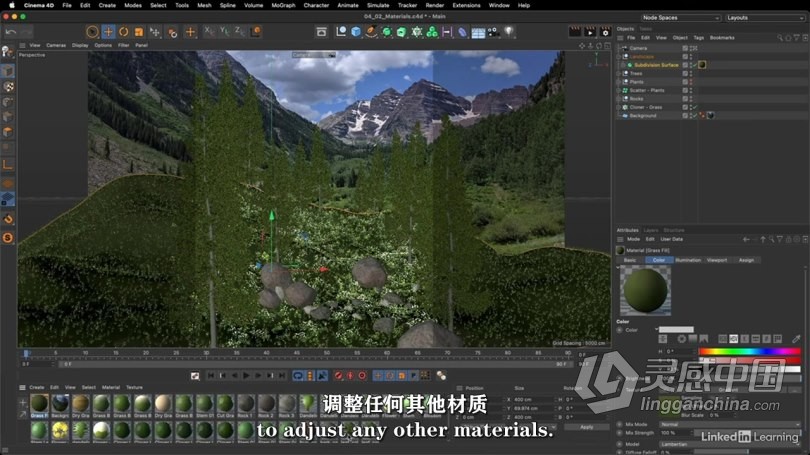Click the Make Editable icon
810x455 pixels.
[x=7, y=51]
